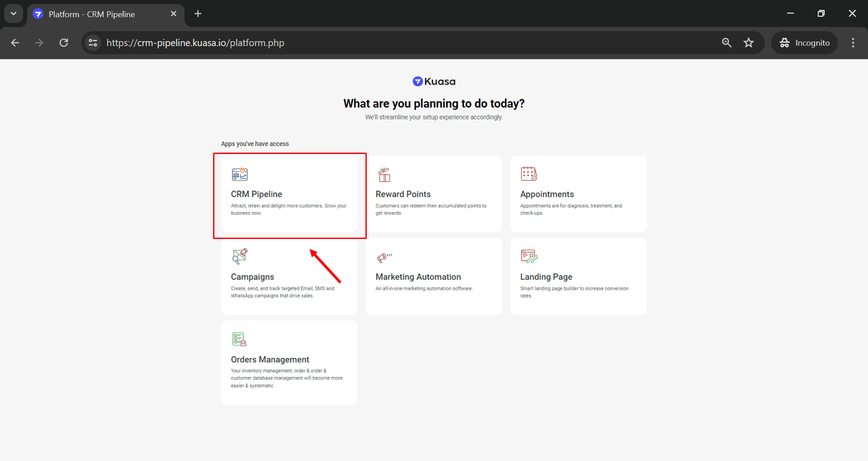Click the Appointments calendar icon
868x461 pixels.
click(529, 174)
